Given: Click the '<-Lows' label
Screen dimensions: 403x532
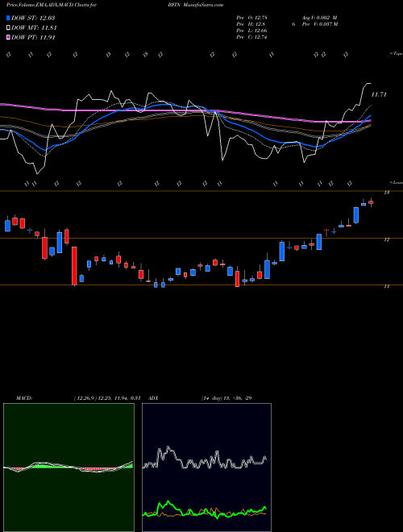Looking at the screenshot, I should point(396,182).
